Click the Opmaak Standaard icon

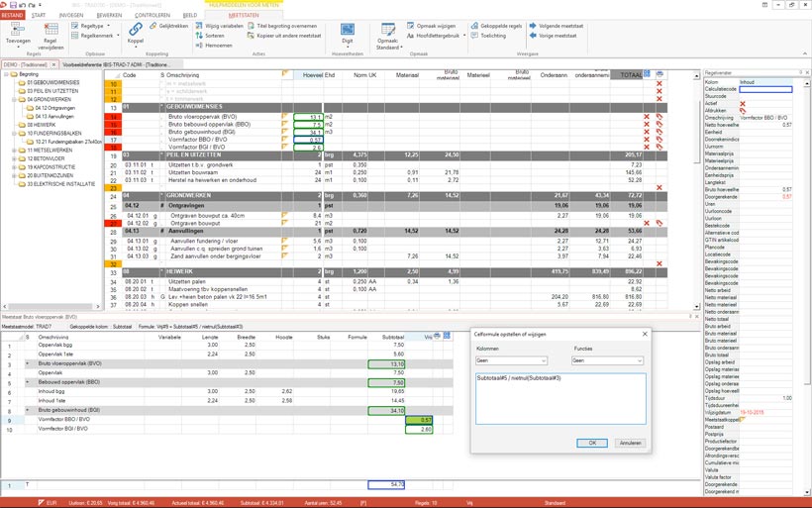pos(388,30)
